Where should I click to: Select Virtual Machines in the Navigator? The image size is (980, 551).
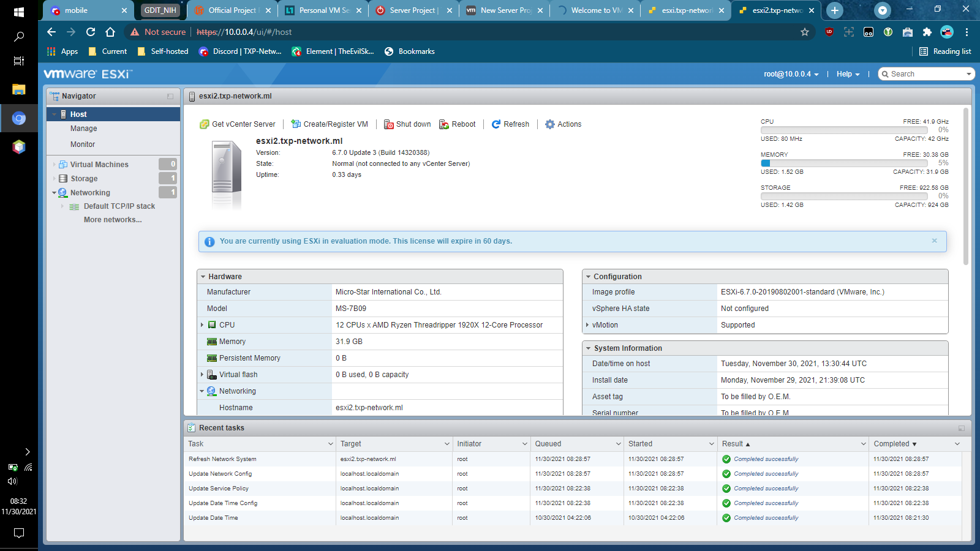[x=99, y=164]
